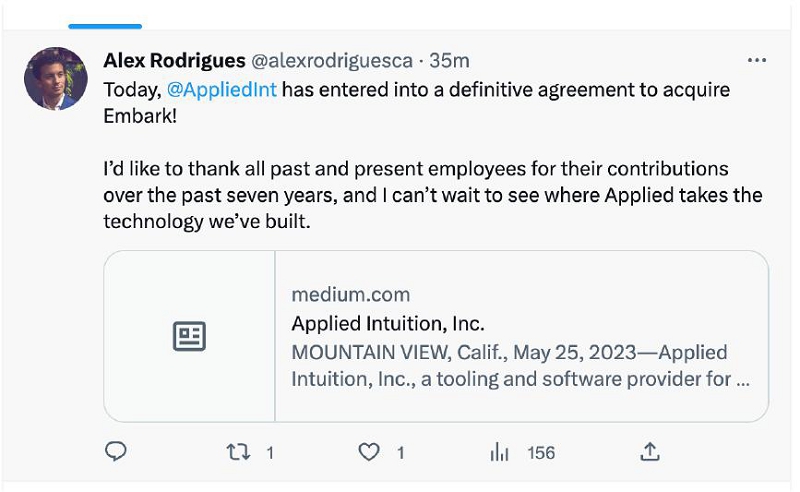Click the thank-you paragraph of the tweet
Image resolution: width=800 pixels, height=492 pixels.
pyautogui.click(x=432, y=195)
